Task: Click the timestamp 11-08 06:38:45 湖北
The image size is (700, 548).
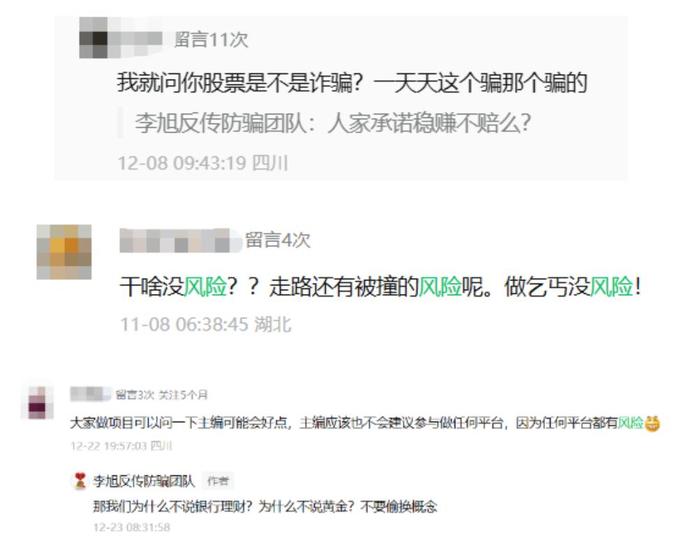Action: pos(206,324)
